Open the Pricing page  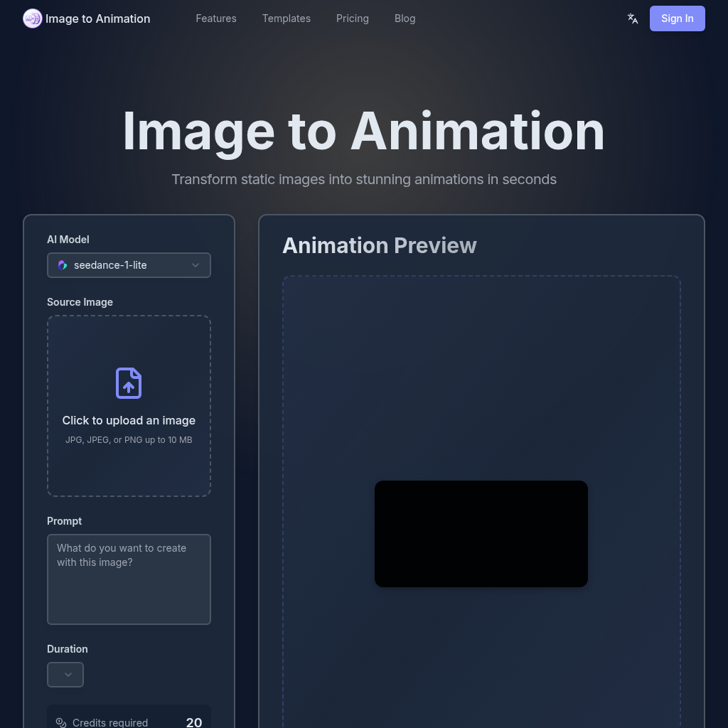tap(353, 18)
